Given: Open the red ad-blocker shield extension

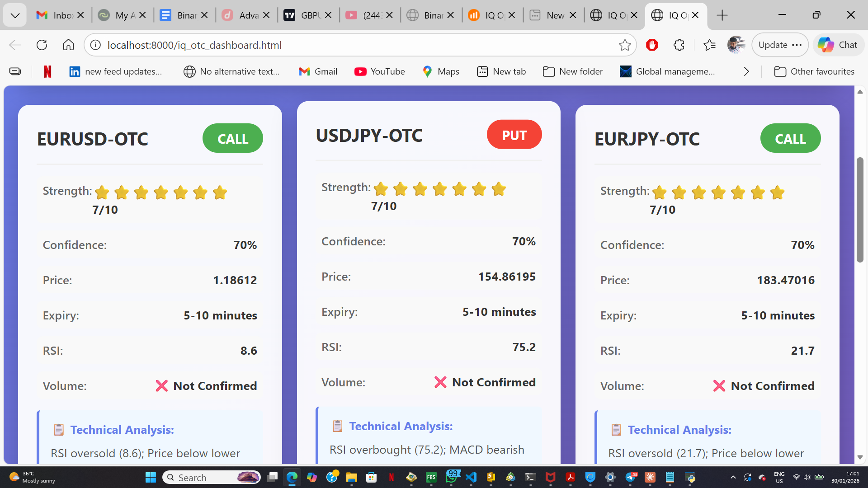Looking at the screenshot, I should [x=652, y=45].
